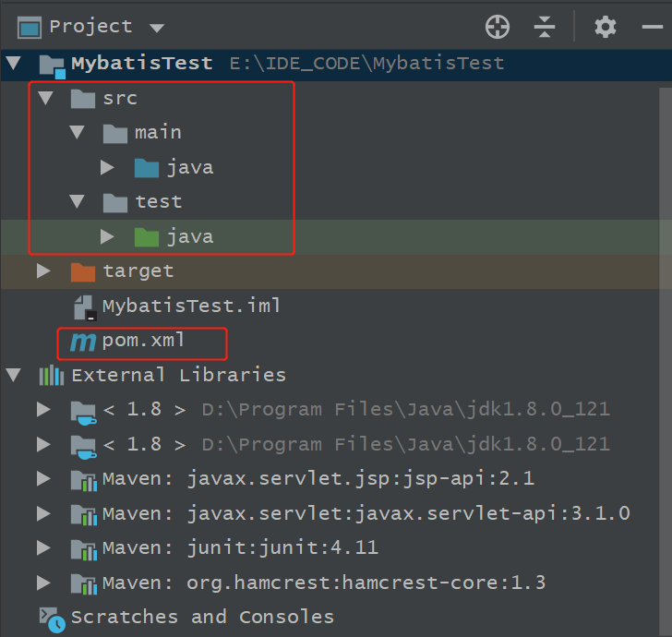Click the MybatisTest.iml file icon
This screenshot has height=637, width=672.
[x=85, y=307]
